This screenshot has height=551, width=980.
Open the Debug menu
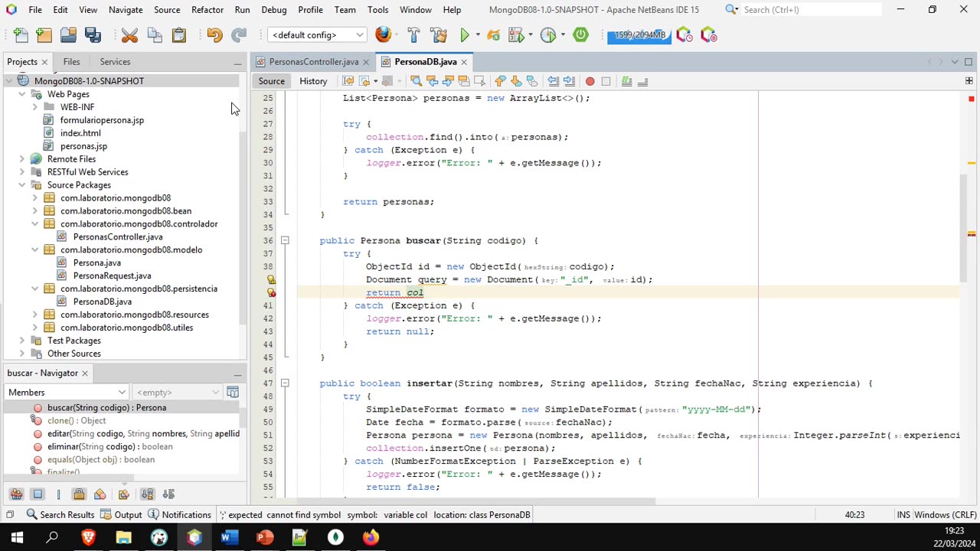point(274,10)
